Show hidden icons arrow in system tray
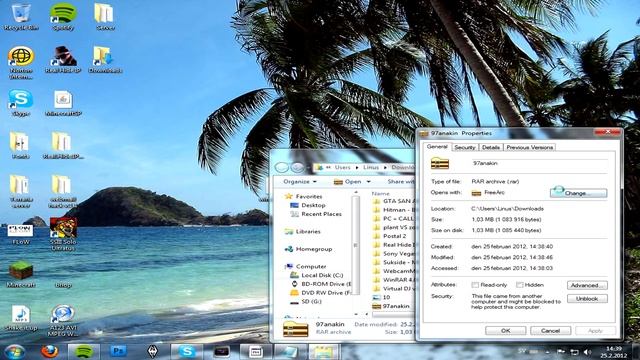Image resolution: width=640 pixels, height=360 pixels. coord(547,352)
